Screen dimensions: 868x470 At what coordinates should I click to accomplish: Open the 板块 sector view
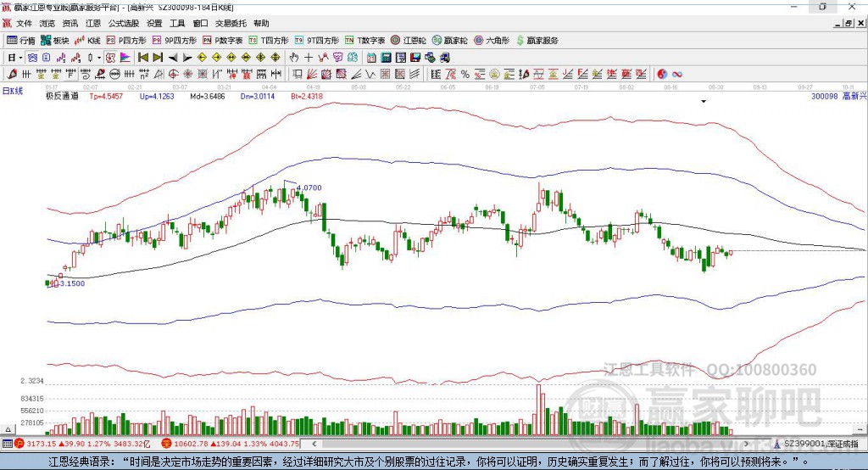point(53,41)
